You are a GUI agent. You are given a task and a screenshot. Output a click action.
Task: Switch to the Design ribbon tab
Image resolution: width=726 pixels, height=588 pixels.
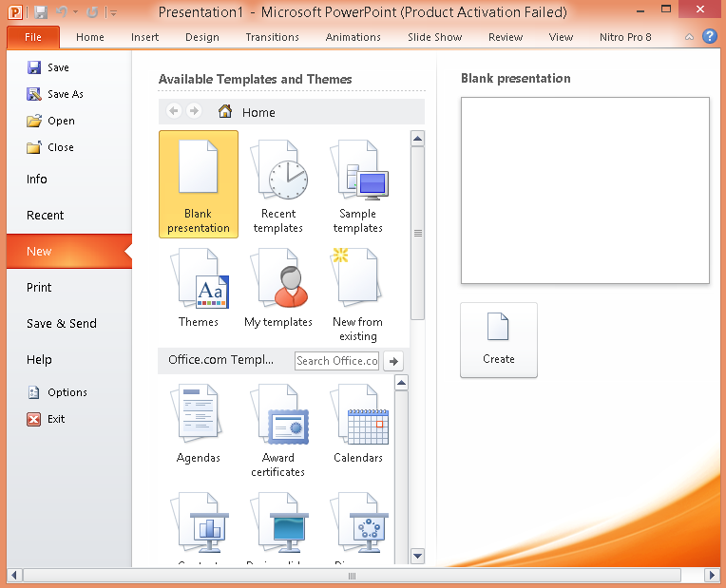tap(201, 37)
